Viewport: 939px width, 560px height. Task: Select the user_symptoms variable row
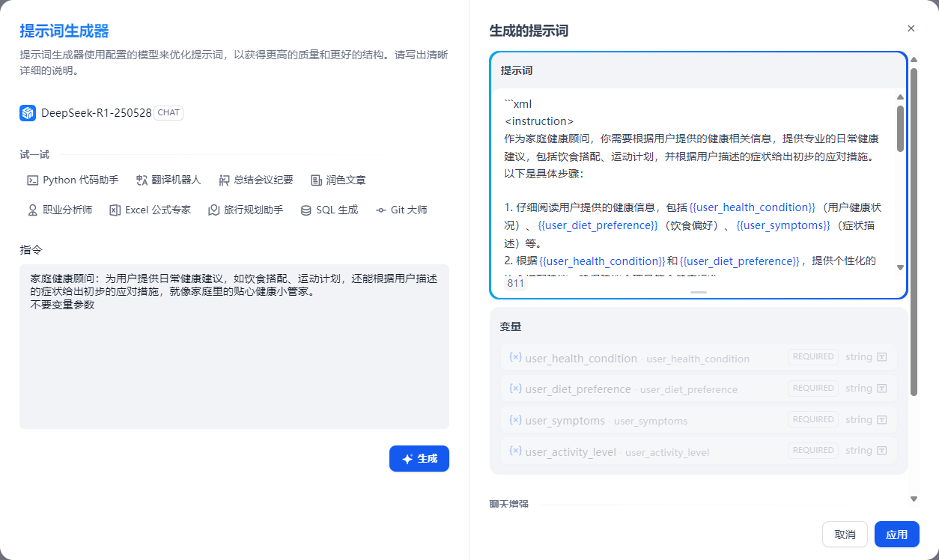(x=699, y=420)
